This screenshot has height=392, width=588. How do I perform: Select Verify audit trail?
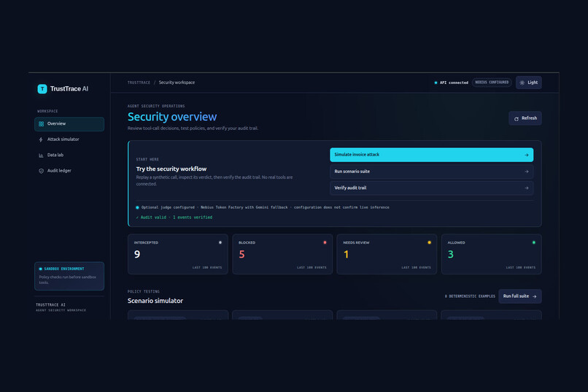[x=432, y=188]
